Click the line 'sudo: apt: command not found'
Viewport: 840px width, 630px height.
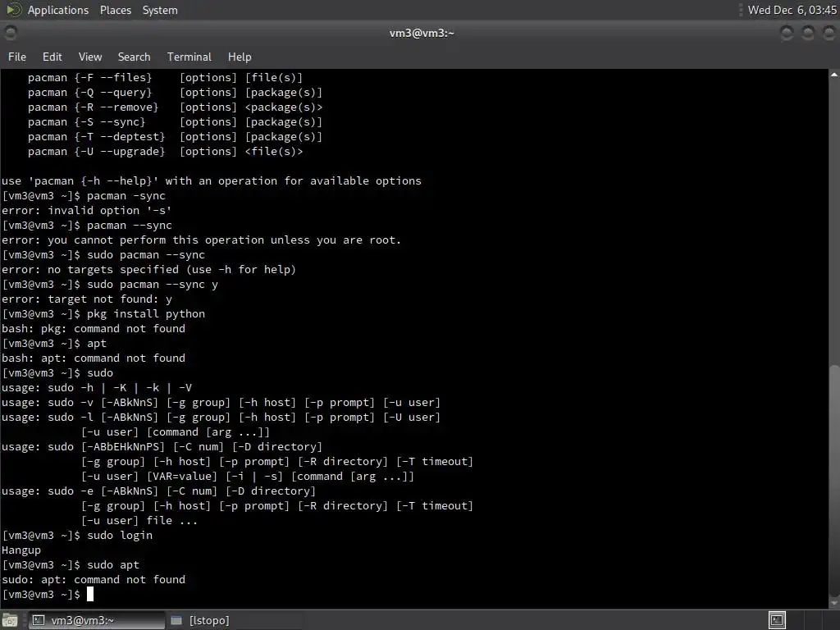(94, 580)
